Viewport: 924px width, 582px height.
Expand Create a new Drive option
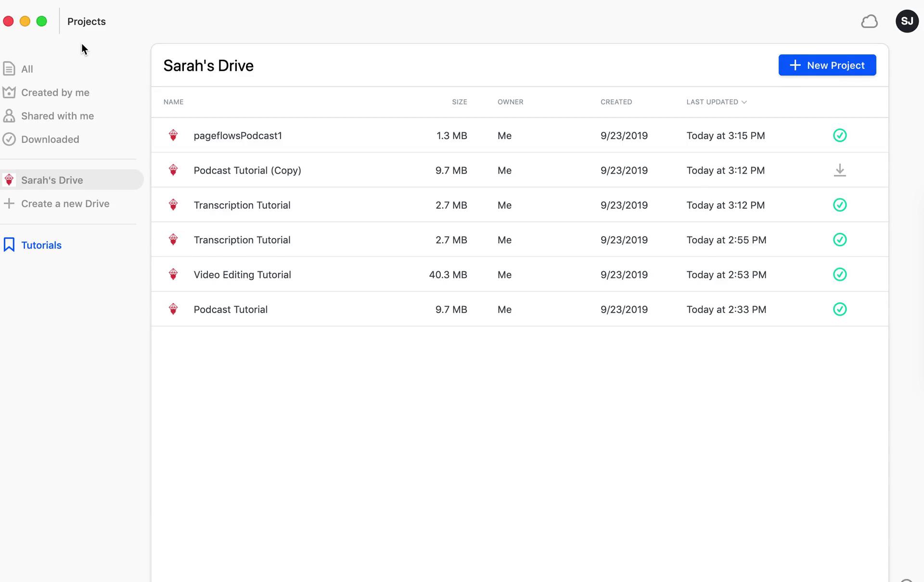click(65, 203)
